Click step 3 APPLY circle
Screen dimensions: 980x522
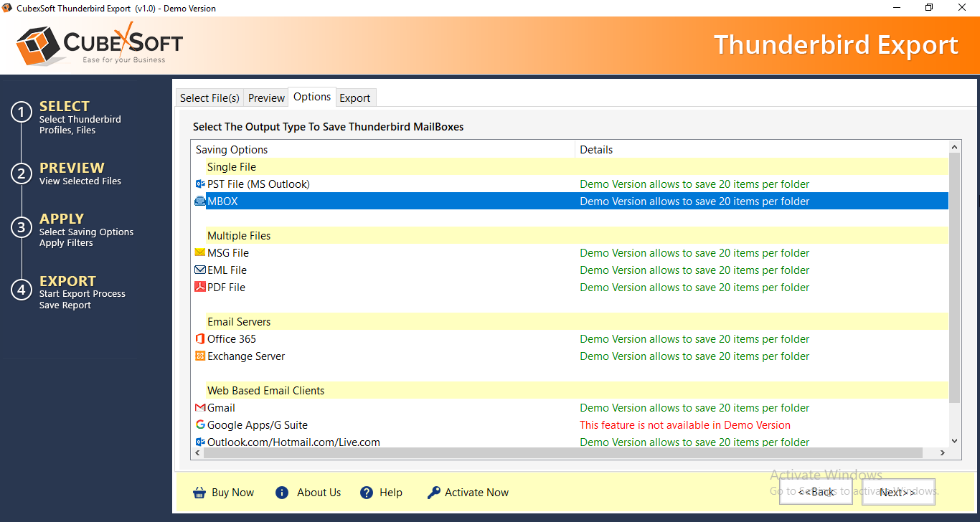pos(22,227)
